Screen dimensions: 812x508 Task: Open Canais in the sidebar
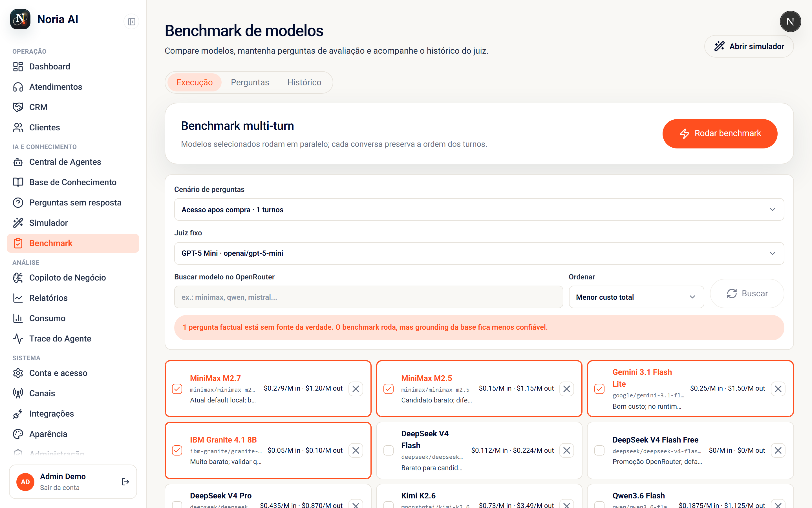(73, 393)
